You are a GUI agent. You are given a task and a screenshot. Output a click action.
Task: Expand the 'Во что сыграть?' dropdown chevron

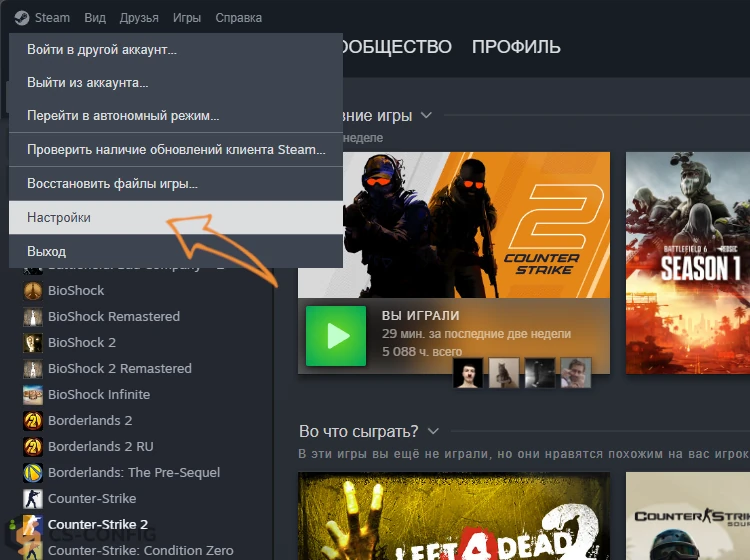[433, 431]
